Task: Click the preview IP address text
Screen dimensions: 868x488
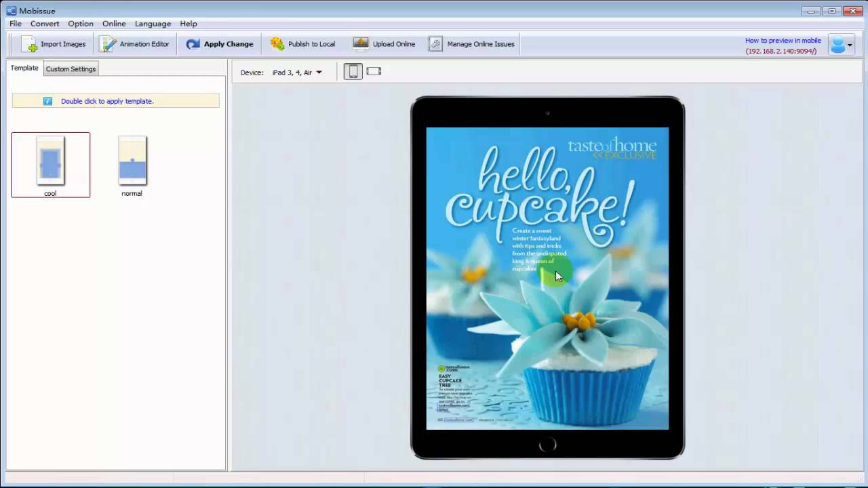Action: click(781, 52)
